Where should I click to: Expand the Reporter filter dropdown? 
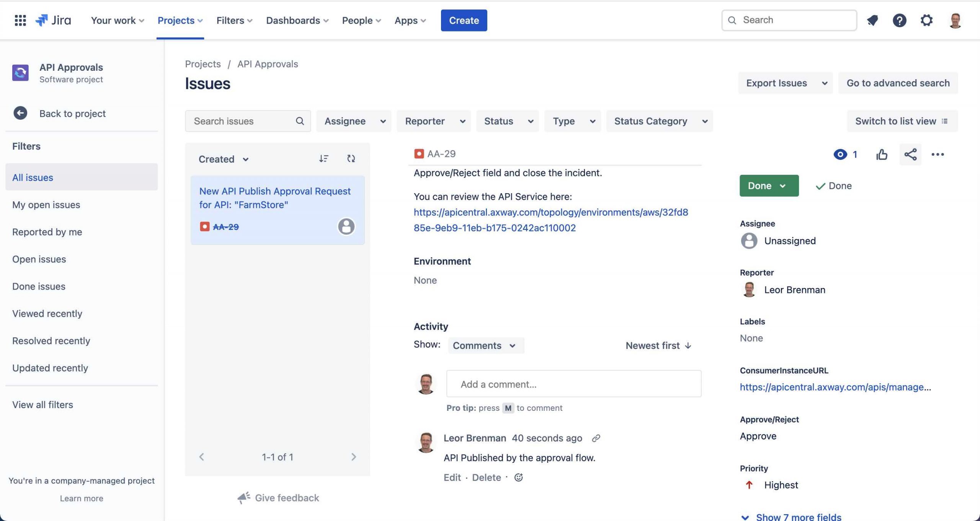(433, 121)
